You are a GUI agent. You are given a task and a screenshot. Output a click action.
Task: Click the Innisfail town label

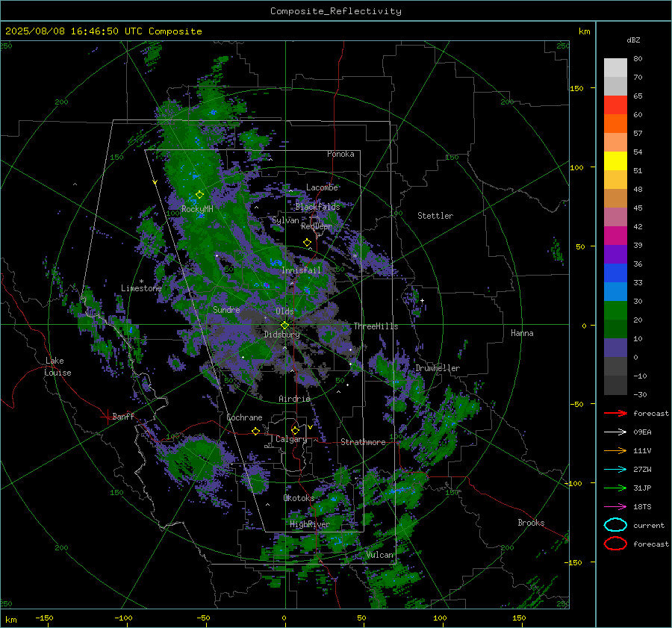click(301, 270)
